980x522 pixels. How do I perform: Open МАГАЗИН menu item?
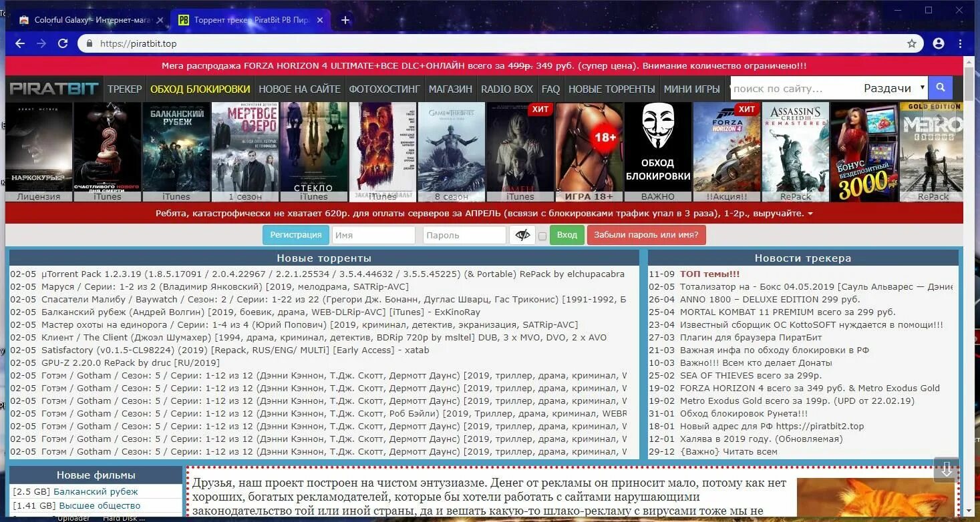(450, 89)
